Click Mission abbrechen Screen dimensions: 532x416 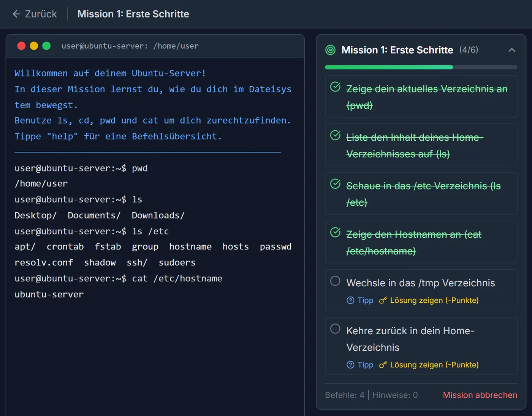pos(480,395)
